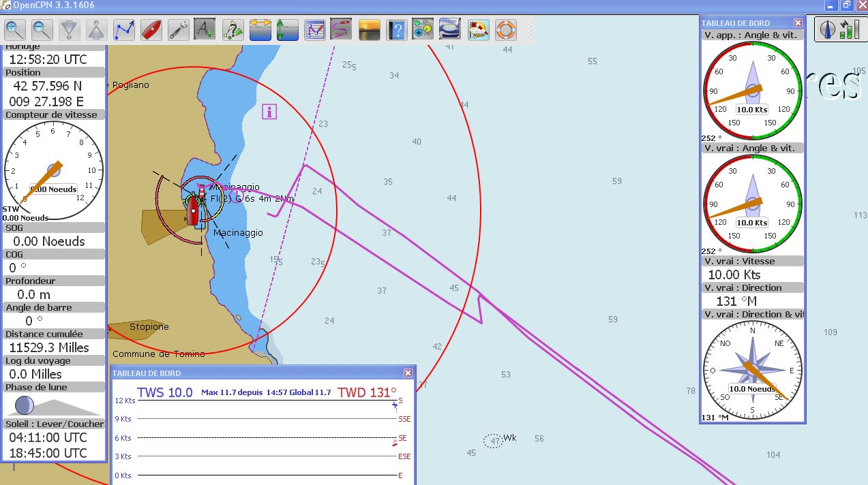Click the blue line-graph toolbar icon
868x485 pixels.
[x=315, y=30]
